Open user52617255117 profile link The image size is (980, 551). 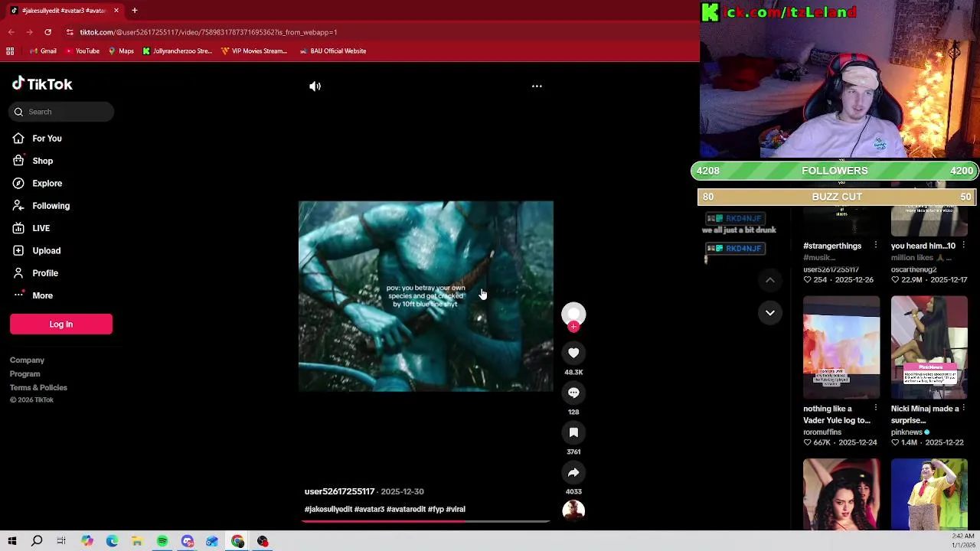339,491
